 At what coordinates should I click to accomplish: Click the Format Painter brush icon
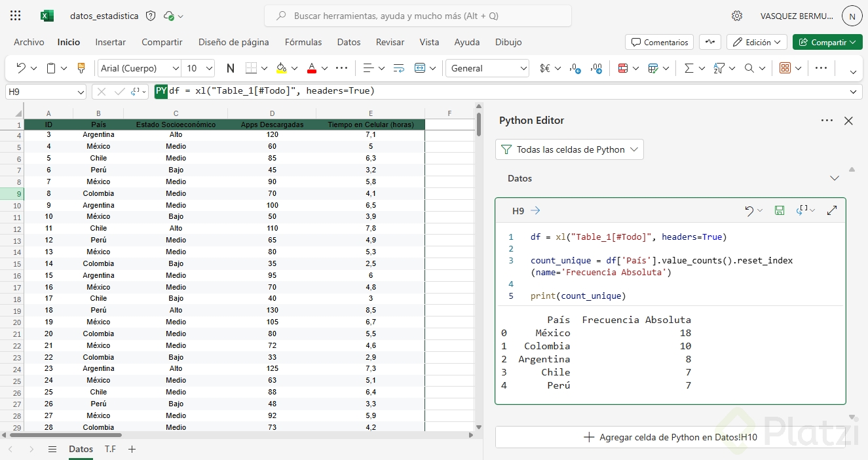coord(81,68)
